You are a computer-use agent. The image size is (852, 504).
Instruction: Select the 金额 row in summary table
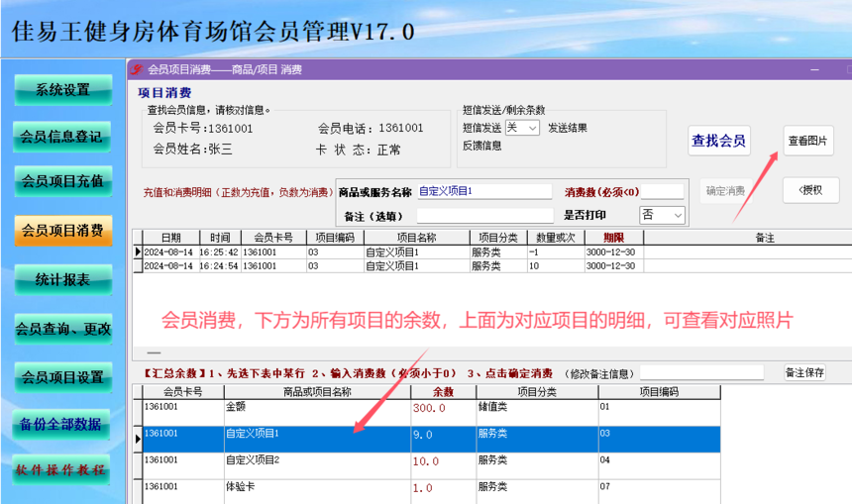tap(427, 412)
